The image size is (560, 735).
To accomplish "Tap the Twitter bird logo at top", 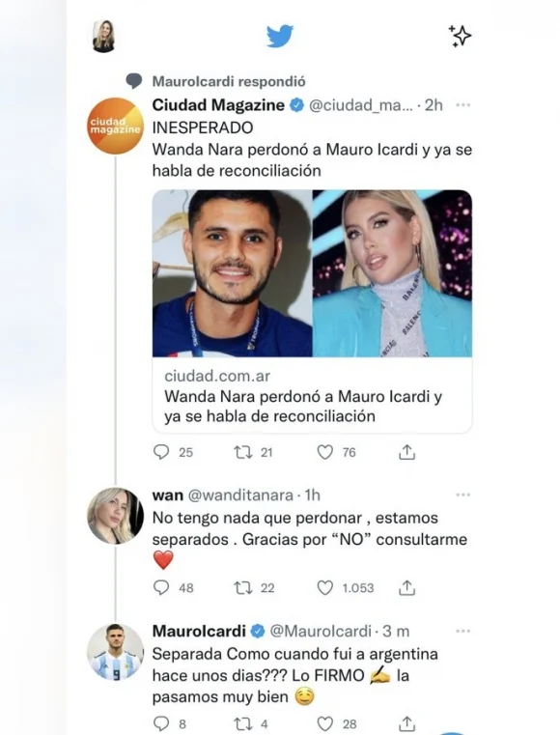I will (x=280, y=36).
